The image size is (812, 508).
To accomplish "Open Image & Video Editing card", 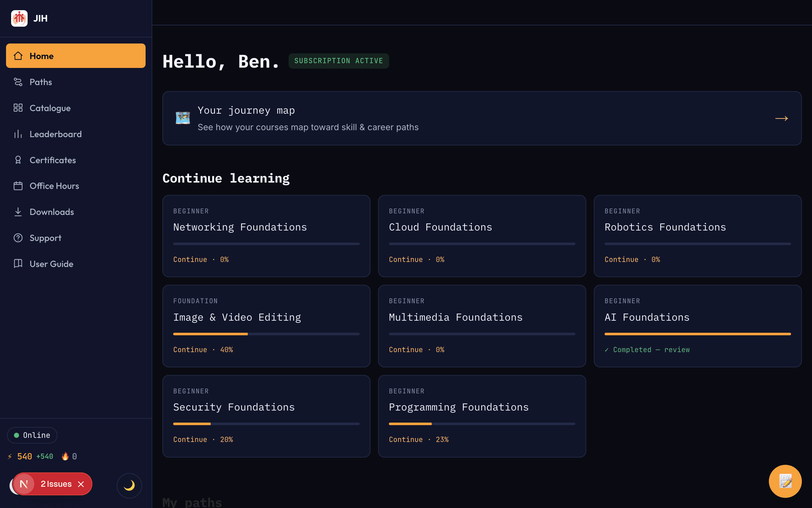I will [266, 326].
